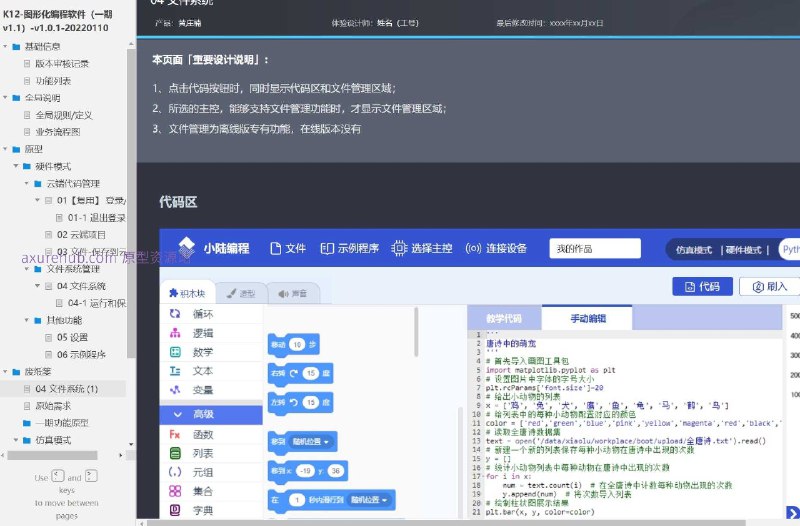
Task: Collapse the 废纸篓 folder arrow
Action: pos(6,371)
